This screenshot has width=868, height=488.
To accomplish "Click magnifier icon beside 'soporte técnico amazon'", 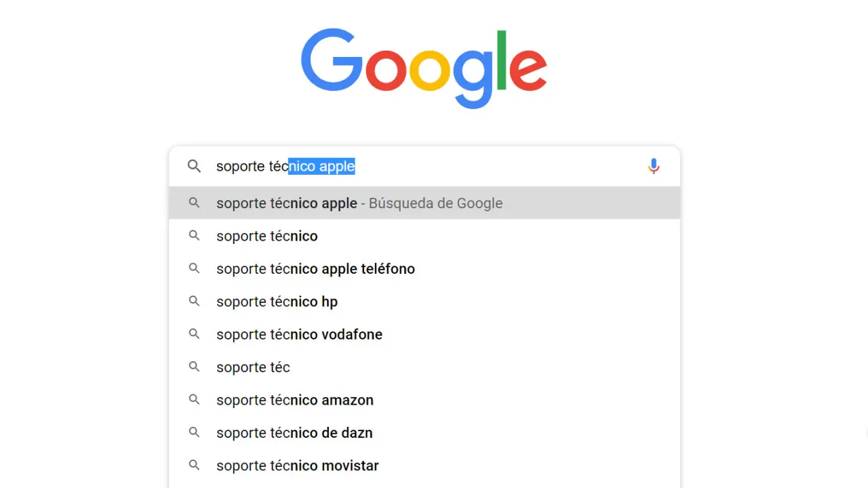I will [195, 400].
